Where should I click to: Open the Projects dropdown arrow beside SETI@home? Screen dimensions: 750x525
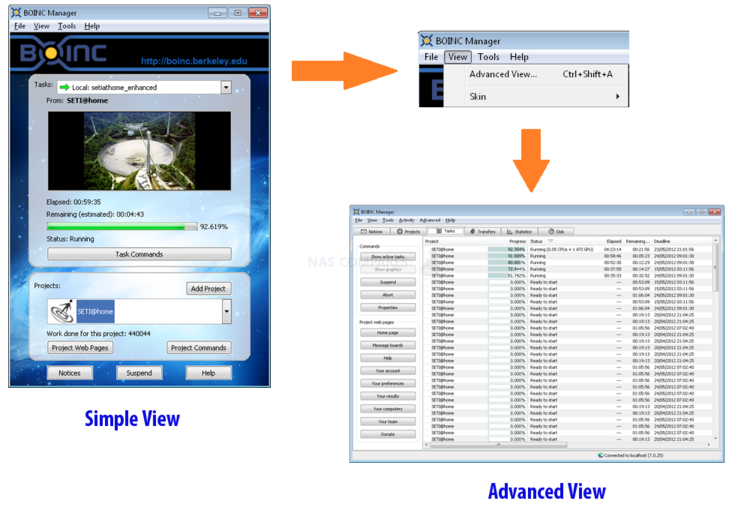(227, 311)
